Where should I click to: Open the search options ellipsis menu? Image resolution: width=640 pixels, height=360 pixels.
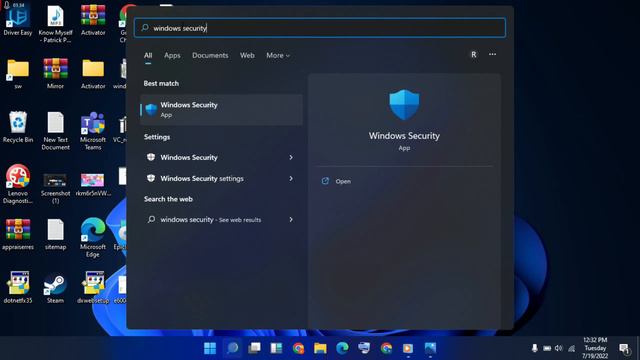(493, 54)
